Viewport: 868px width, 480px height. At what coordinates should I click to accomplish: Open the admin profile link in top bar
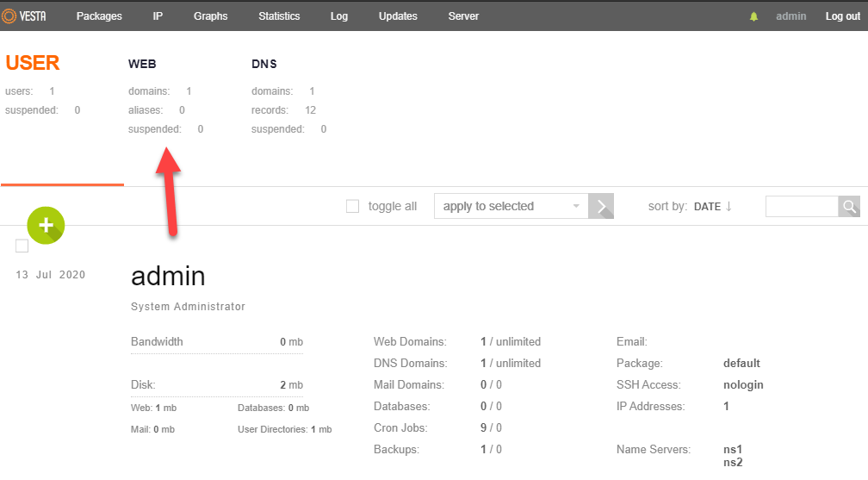[x=790, y=16]
